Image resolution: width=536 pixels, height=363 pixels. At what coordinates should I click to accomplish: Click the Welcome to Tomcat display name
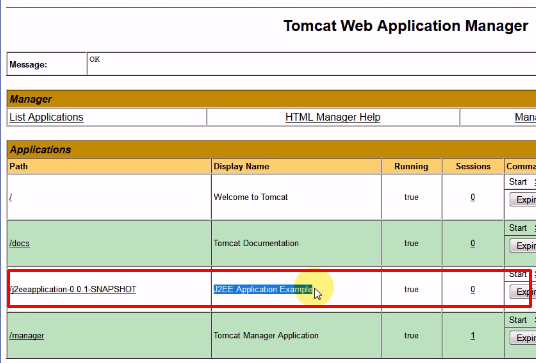[251, 197]
